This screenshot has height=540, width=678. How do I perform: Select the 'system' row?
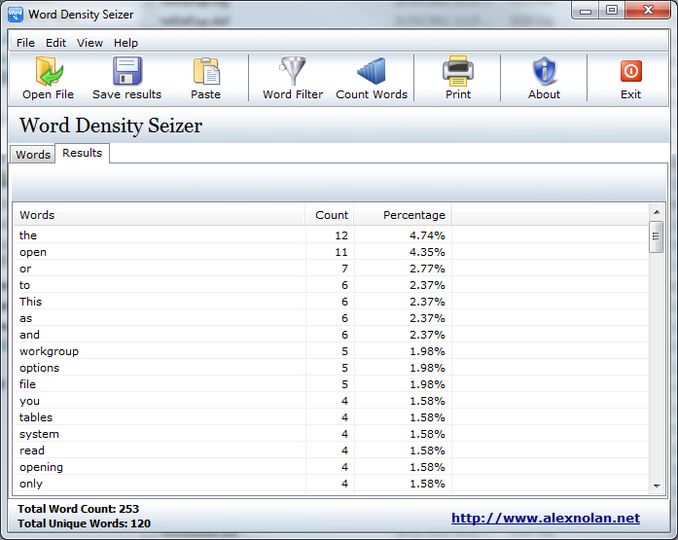(331, 434)
